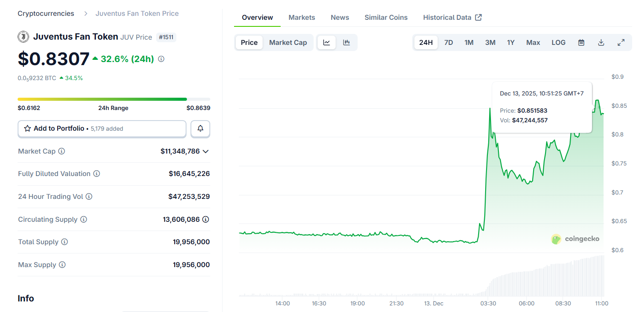Click the CoinGecko watermark on the chart
Screen dimensions: 644x312
[x=575, y=239]
